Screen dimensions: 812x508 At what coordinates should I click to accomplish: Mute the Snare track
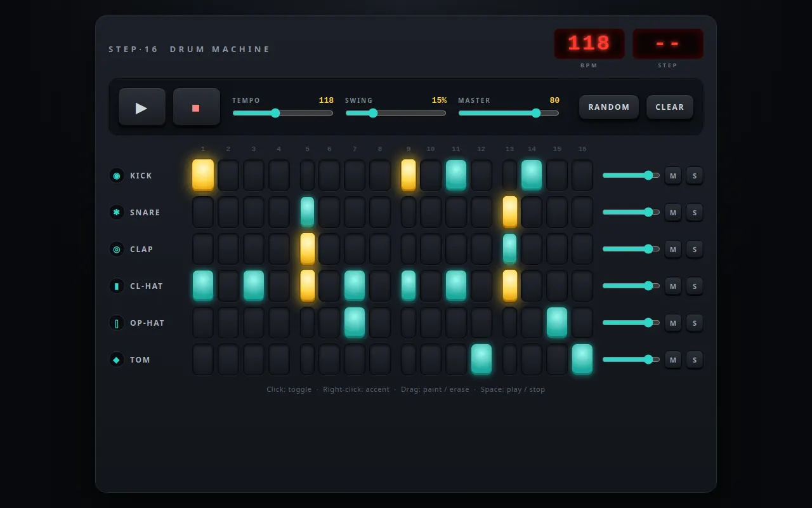(x=673, y=212)
